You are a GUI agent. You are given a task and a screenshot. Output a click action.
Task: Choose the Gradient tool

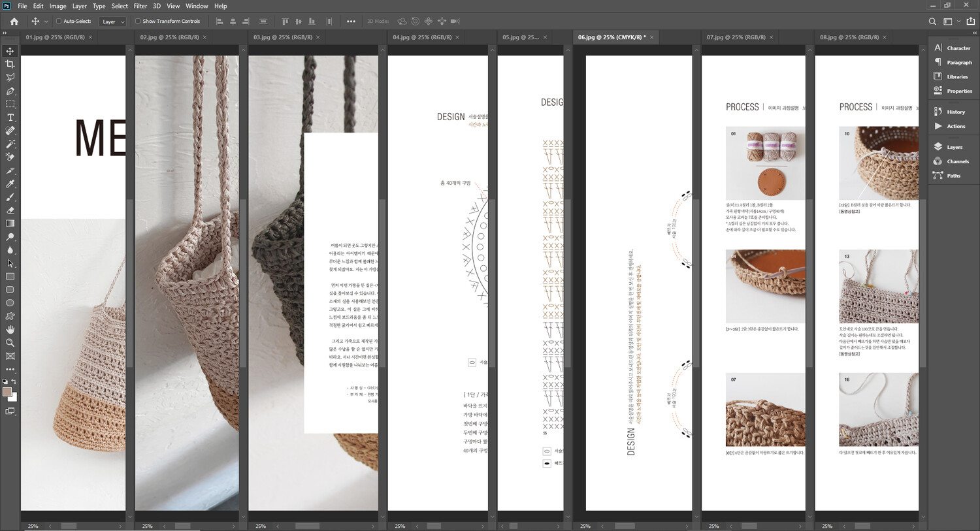[10, 223]
